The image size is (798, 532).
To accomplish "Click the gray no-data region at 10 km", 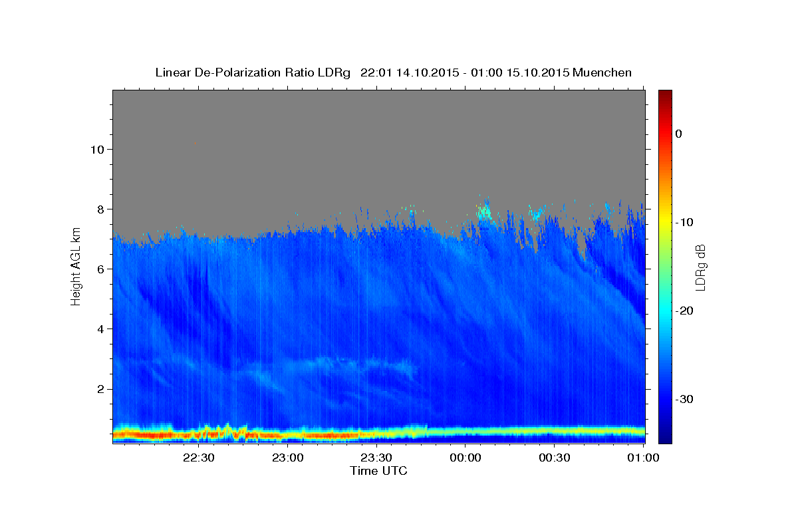I will click(378, 149).
